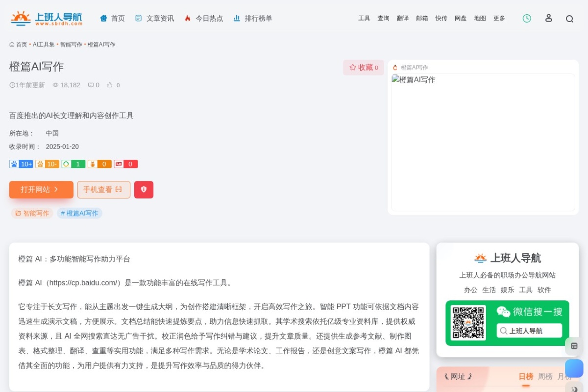Viewport: 588px width, 392px height.
Task: Click the 收藏 favorite button
Action: point(364,68)
